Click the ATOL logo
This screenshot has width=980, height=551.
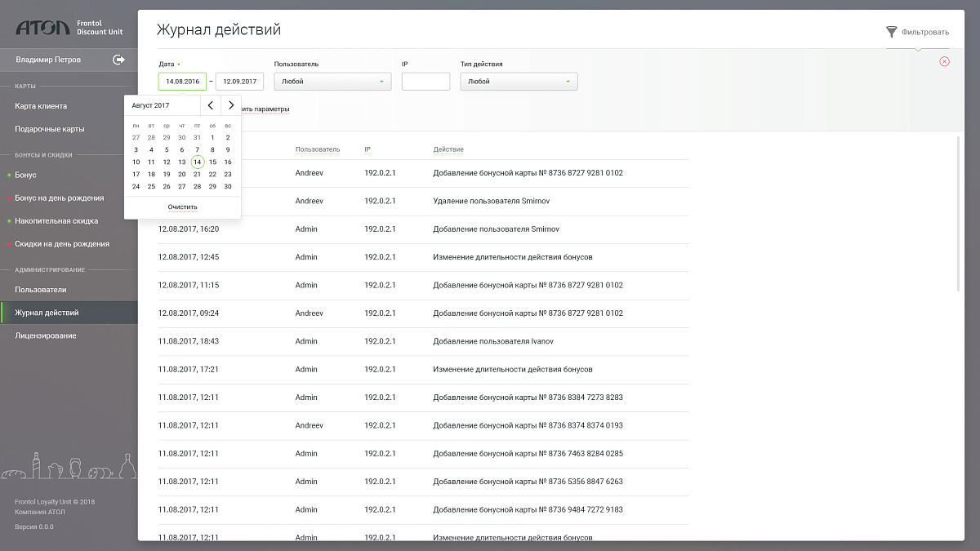coord(43,29)
